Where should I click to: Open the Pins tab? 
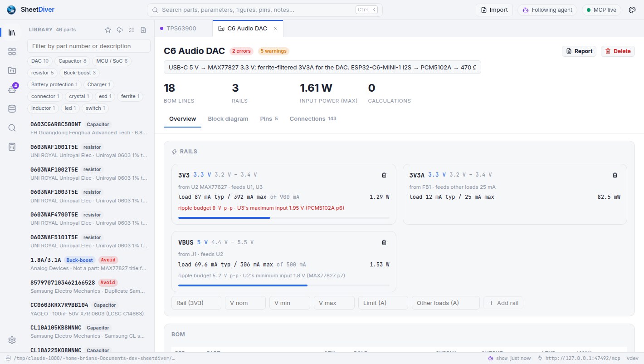click(x=269, y=119)
